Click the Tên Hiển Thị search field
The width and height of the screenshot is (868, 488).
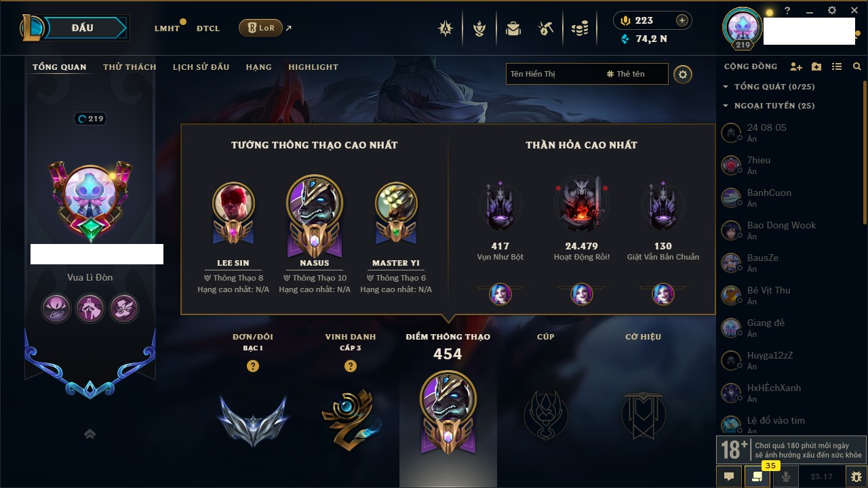tap(553, 74)
